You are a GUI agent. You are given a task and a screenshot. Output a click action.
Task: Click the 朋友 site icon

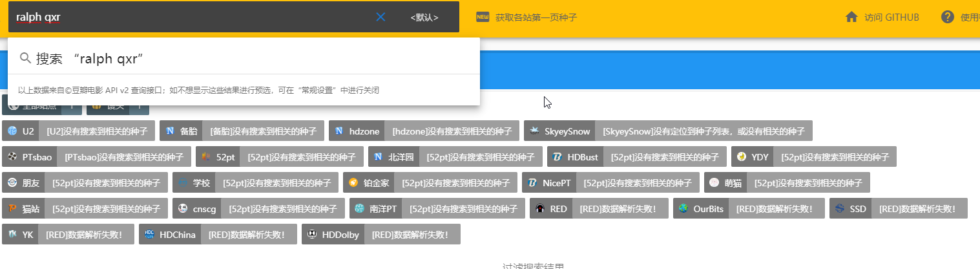[12, 183]
